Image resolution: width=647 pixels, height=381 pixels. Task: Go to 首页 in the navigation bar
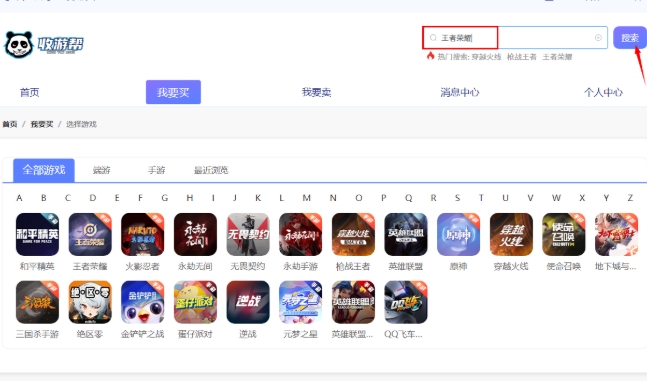(x=30, y=92)
